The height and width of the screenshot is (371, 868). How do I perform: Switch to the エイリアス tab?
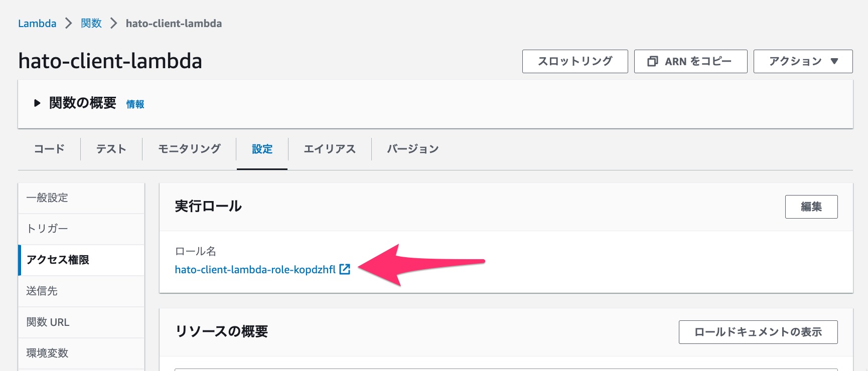pyautogui.click(x=329, y=149)
